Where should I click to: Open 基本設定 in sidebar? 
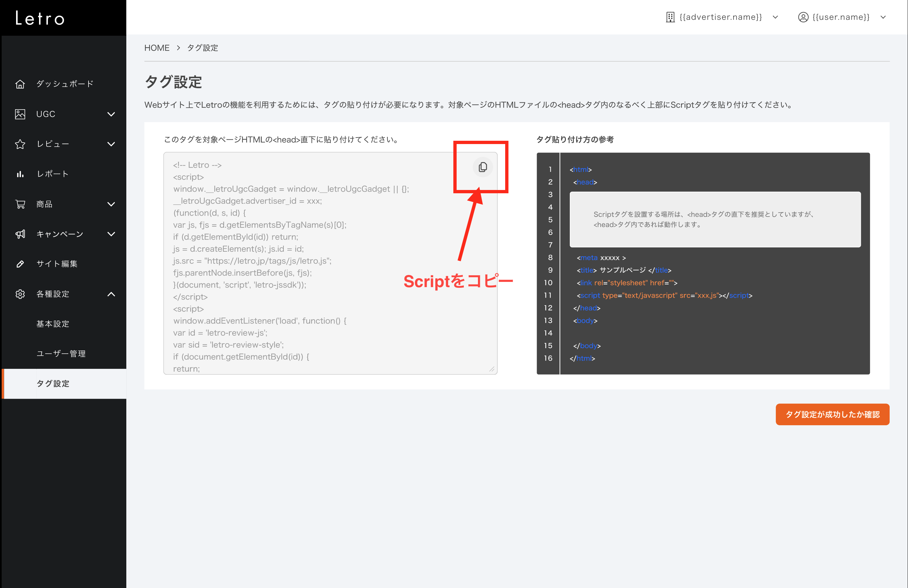pyautogui.click(x=52, y=324)
